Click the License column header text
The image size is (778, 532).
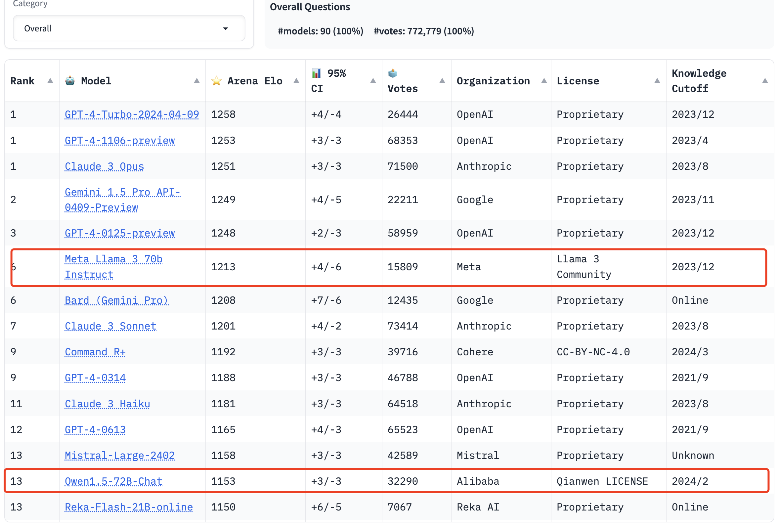(578, 81)
